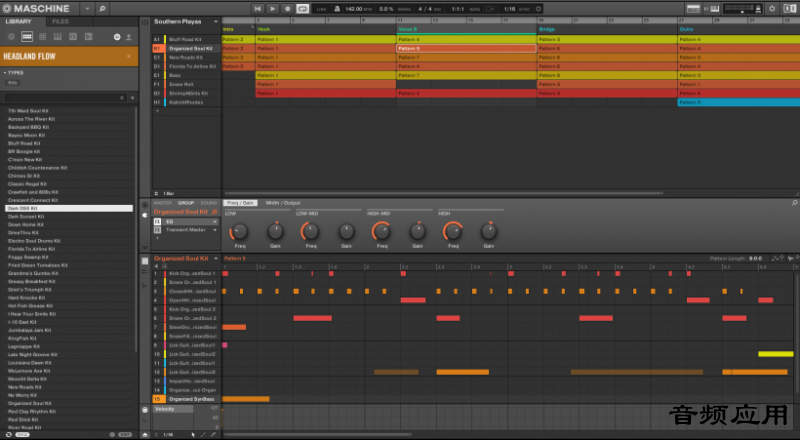Viewport: 800px width, 440px height.
Task: Click the factory content globe icon
Action: point(117,37)
